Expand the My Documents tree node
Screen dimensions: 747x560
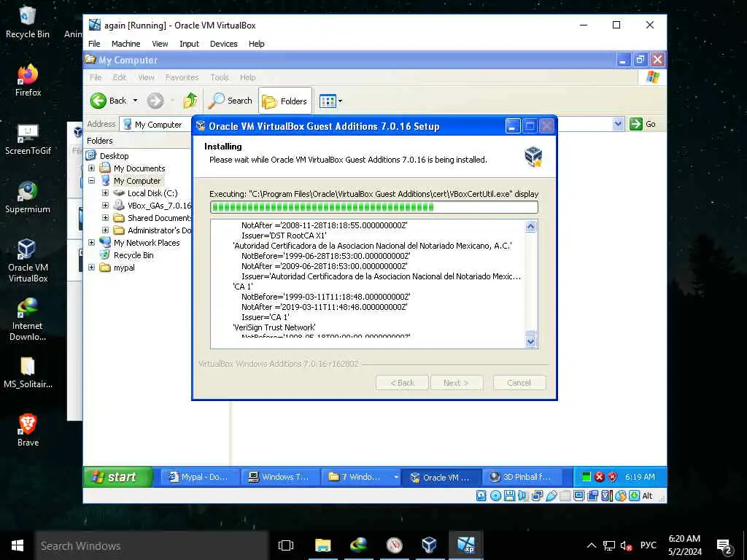tap(91, 168)
